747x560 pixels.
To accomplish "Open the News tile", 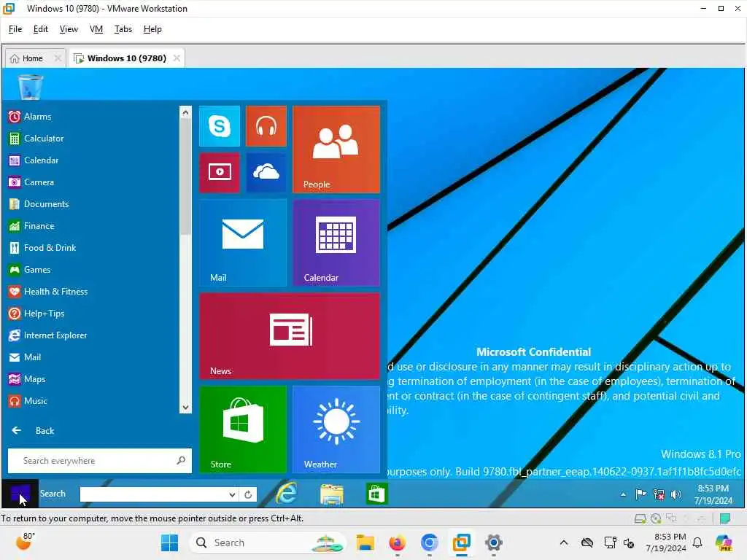I will 289,335.
